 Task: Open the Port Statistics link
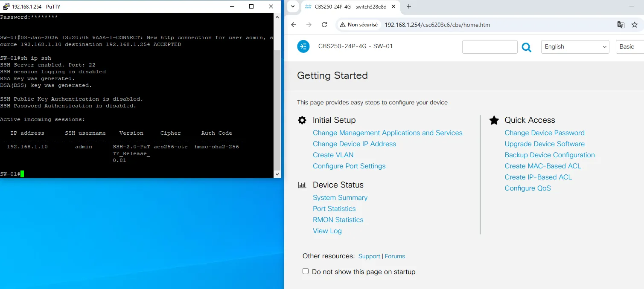click(334, 209)
